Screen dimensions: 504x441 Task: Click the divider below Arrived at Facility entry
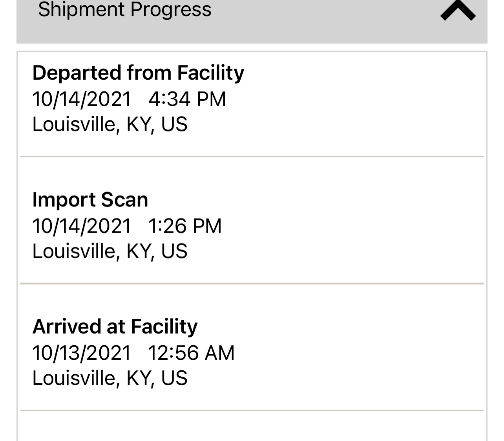[x=252, y=410]
